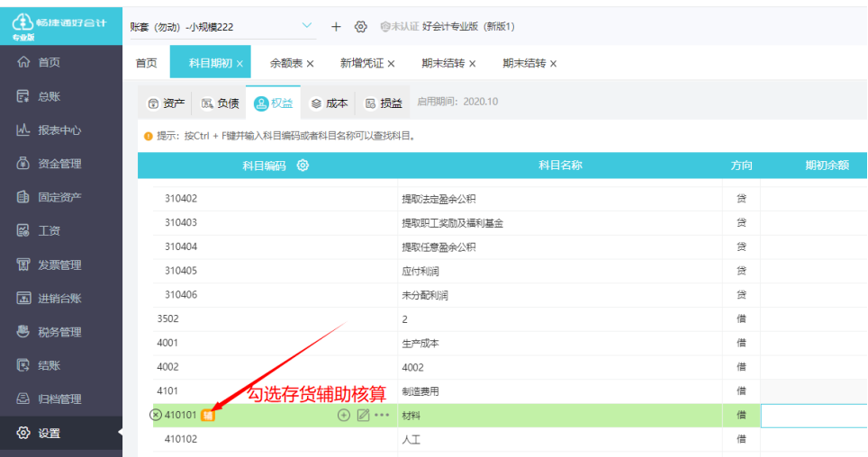Click the plus icon to add account set
This screenshot has width=868, height=457.
[336, 27]
